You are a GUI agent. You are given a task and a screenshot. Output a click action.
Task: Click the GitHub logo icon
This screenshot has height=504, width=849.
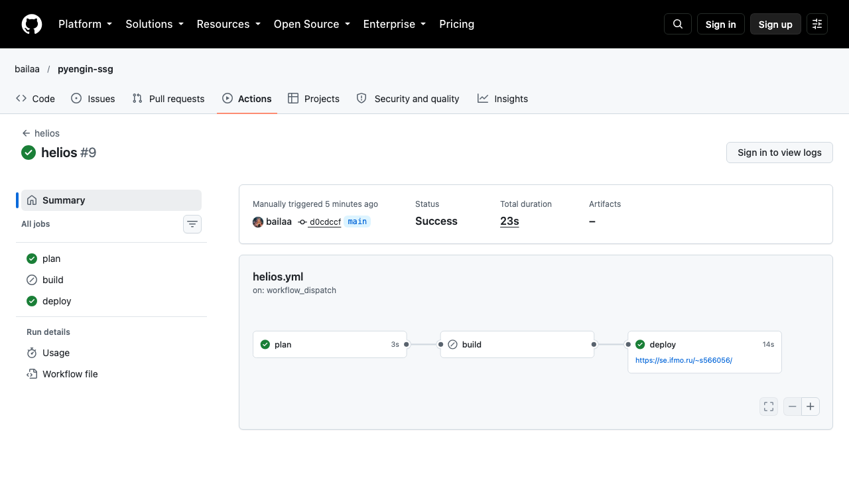(x=32, y=24)
